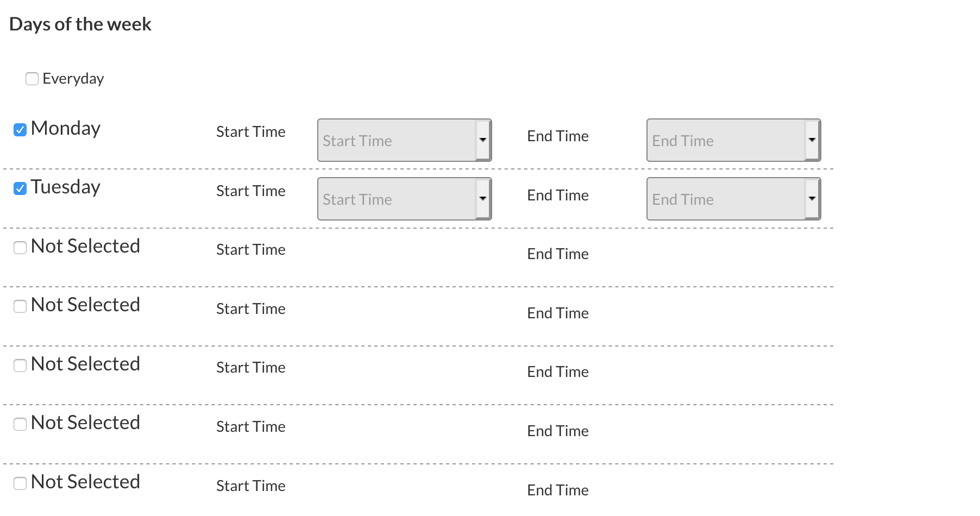This screenshot has width=980, height=516.
Task: Check the last Not Selected checkbox
Action: [20, 482]
